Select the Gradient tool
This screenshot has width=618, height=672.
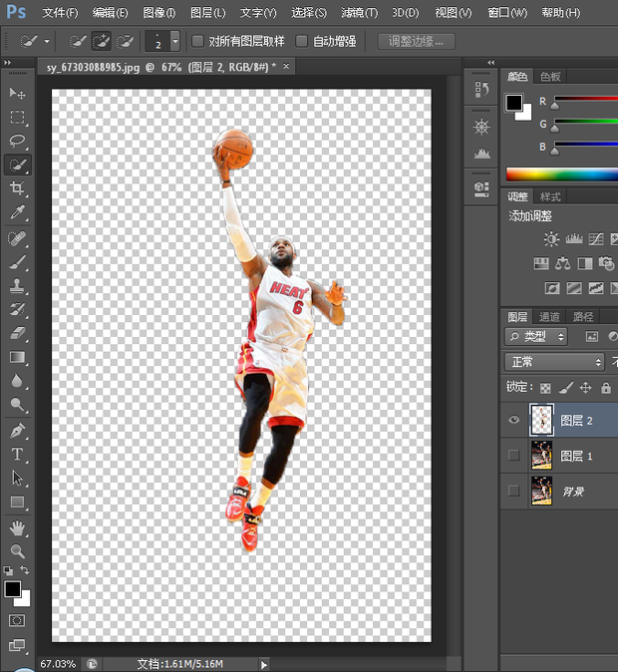tap(17, 357)
